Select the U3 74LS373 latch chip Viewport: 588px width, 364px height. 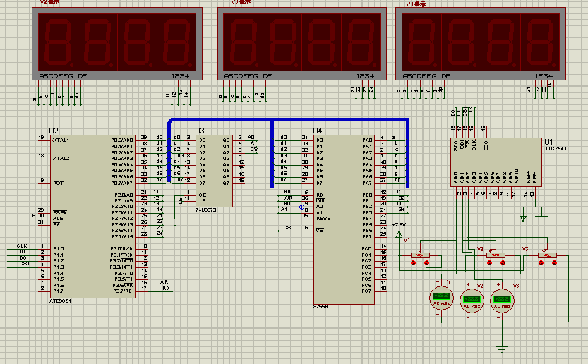click(214, 171)
